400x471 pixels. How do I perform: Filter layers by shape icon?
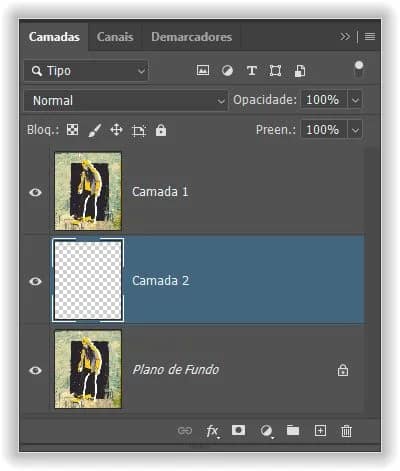pyautogui.click(x=275, y=71)
